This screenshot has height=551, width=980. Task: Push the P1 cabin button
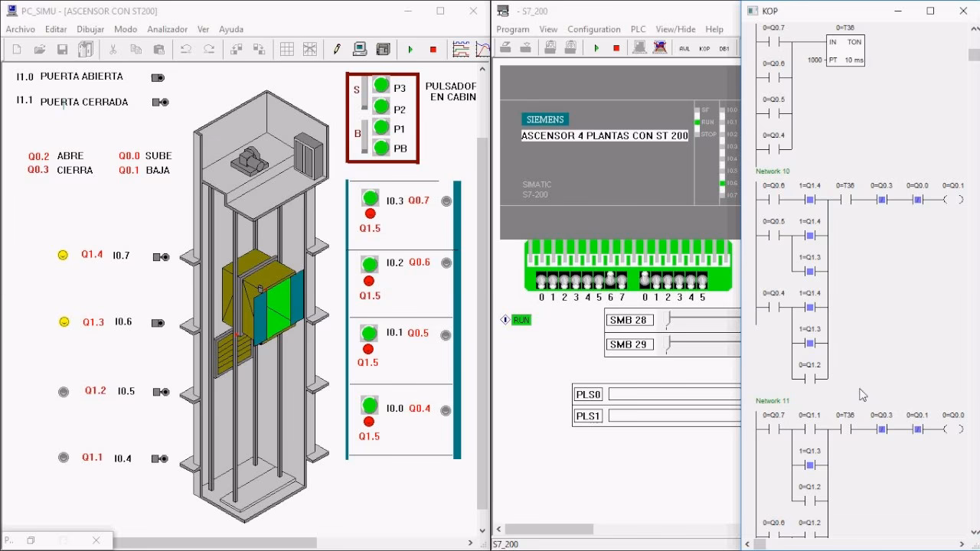[x=381, y=126]
